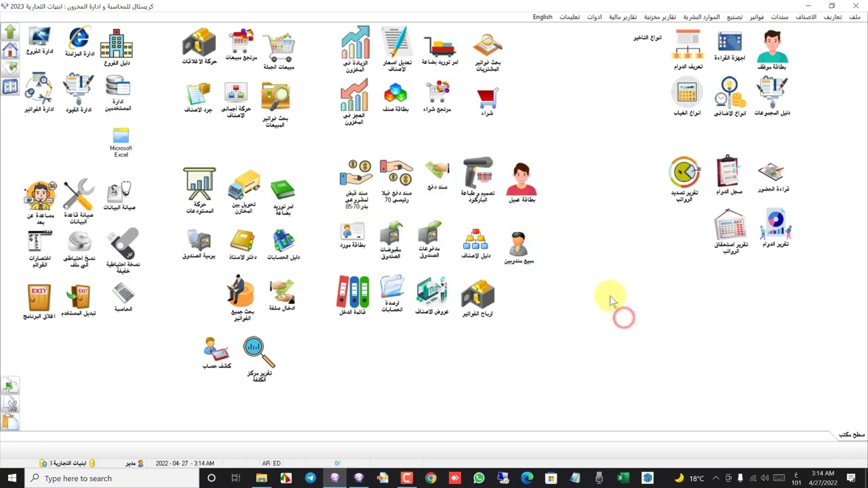This screenshot has height=488, width=868.
Task: Open the ملف menu
Action: [x=854, y=17]
